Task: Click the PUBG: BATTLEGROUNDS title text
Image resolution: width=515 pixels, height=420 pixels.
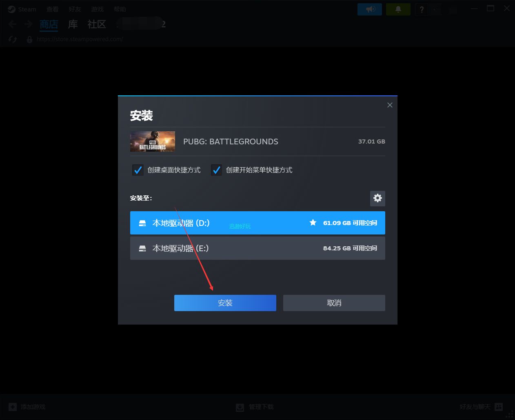Action: pyautogui.click(x=231, y=141)
